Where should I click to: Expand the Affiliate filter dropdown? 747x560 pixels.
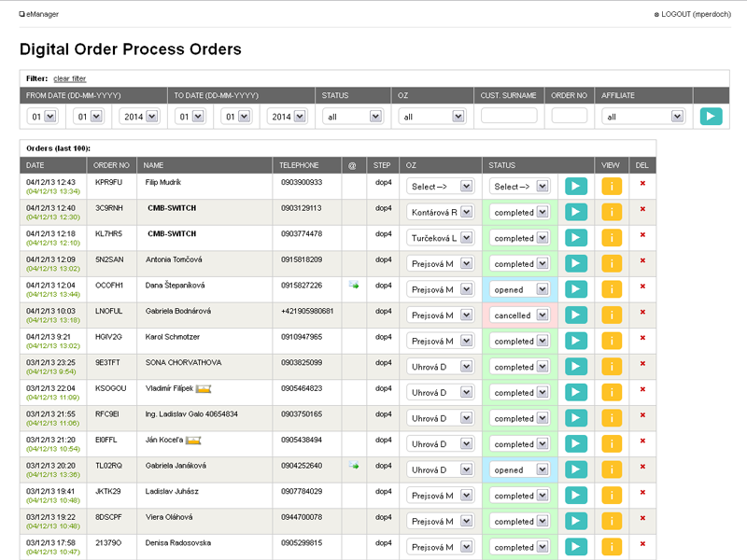coord(643,117)
